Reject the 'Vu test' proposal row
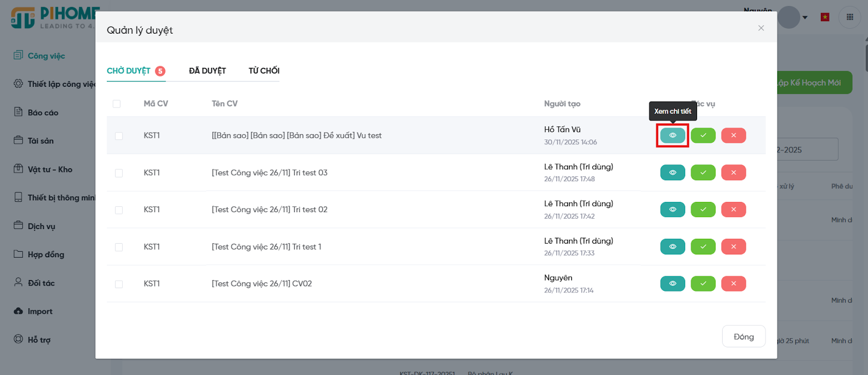The image size is (868, 375). point(733,135)
